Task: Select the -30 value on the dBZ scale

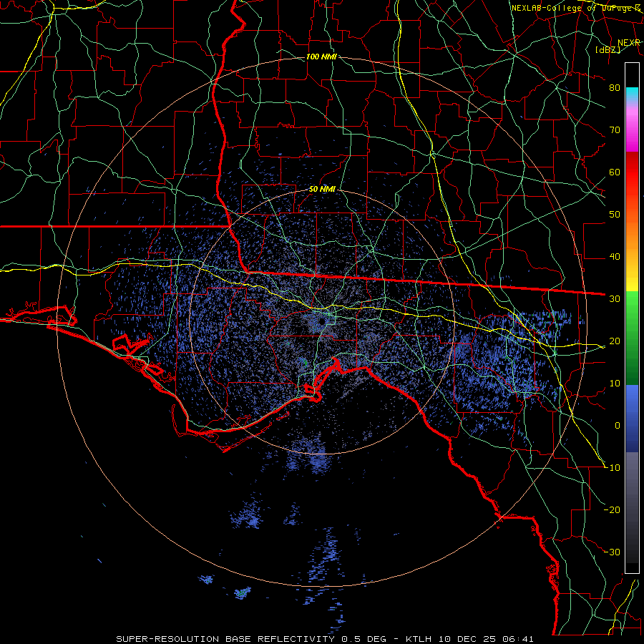Action: click(x=612, y=552)
